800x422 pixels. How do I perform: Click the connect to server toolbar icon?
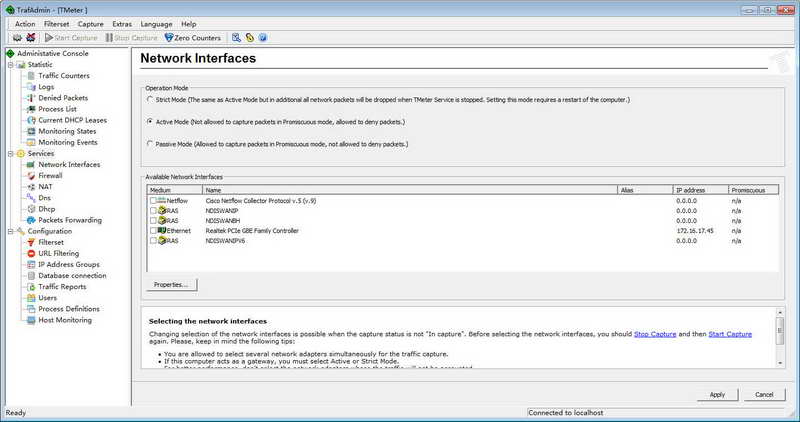(x=17, y=38)
